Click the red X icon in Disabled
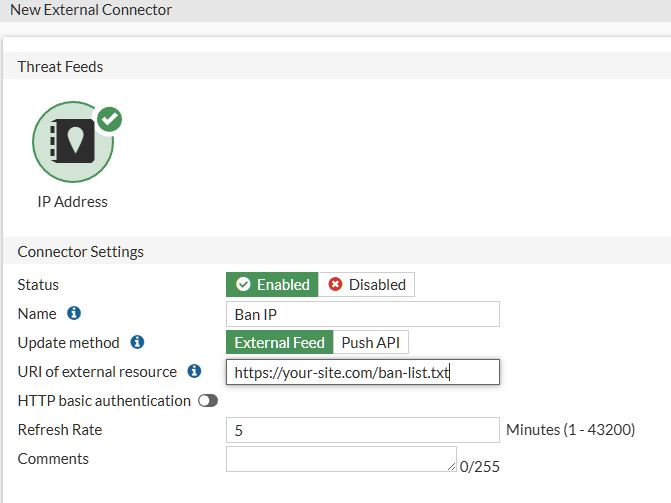671x503 pixels. [335, 284]
